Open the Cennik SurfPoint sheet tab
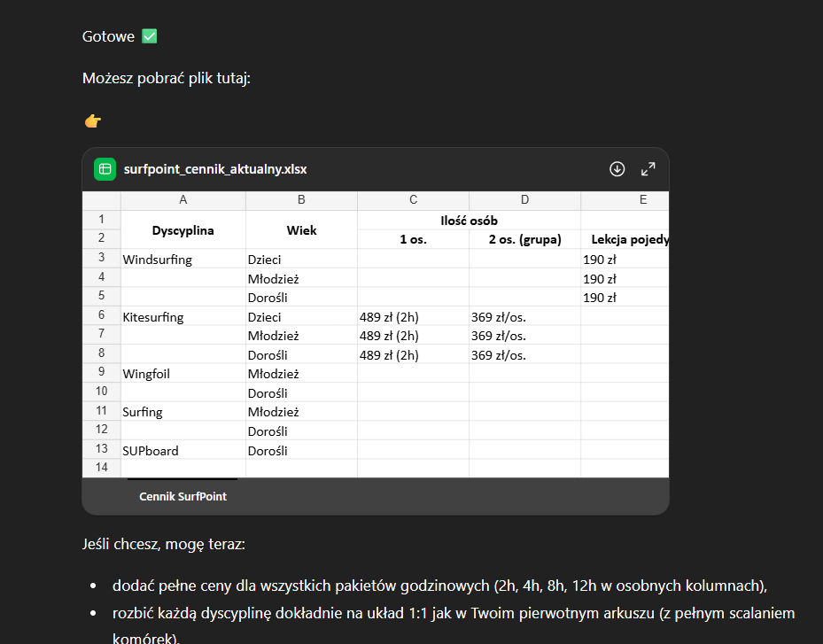 182,496
